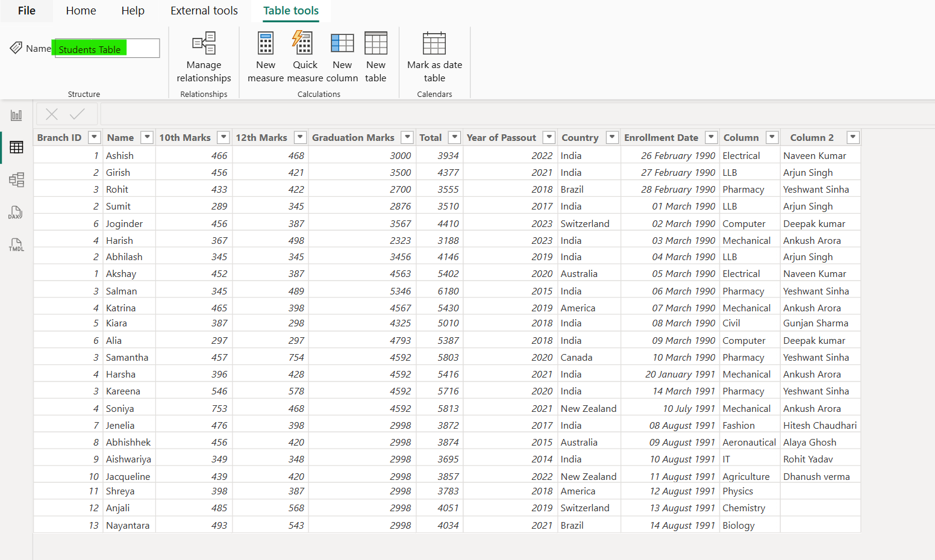Add a New column to the table

pyautogui.click(x=342, y=56)
